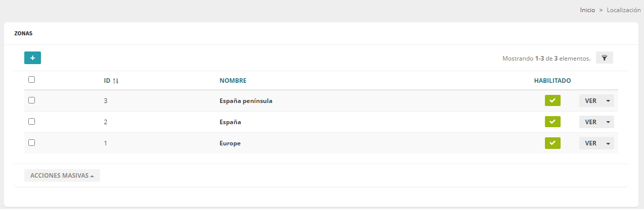The image size is (644, 209).
Task: Expand dropdown arrow beside VER for España península
Action: (x=608, y=101)
